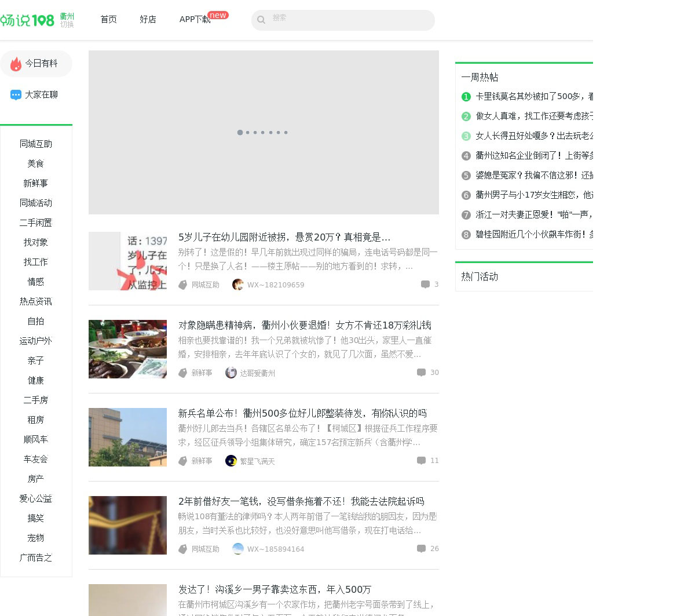This screenshot has width=695, height=616.
Task: Click the flame icon beside 今日有料
Action: point(16,64)
